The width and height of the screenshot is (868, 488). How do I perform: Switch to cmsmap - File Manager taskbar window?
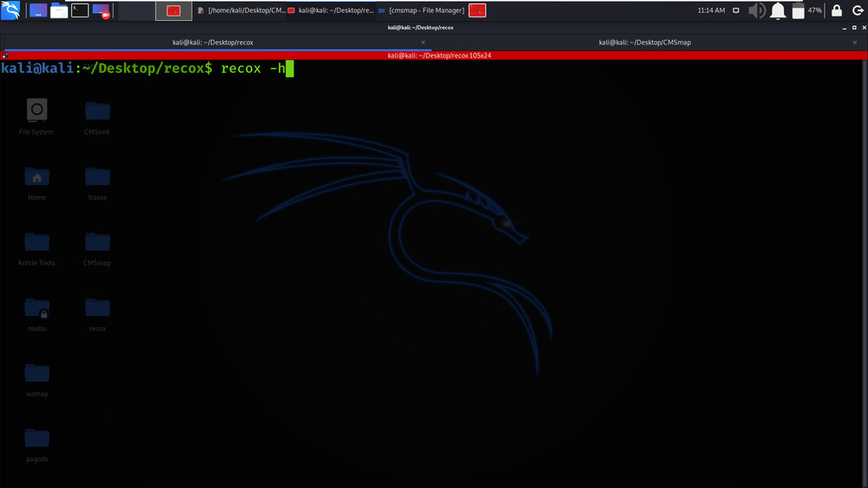(x=421, y=10)
